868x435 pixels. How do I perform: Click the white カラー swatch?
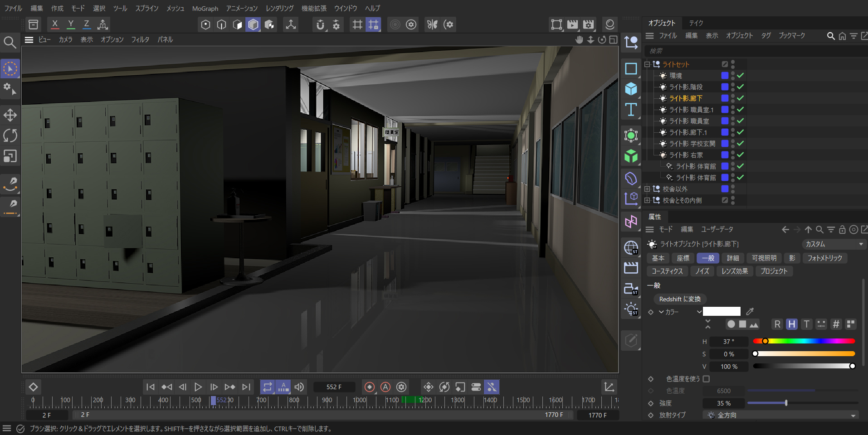click(x=722, y=311)
